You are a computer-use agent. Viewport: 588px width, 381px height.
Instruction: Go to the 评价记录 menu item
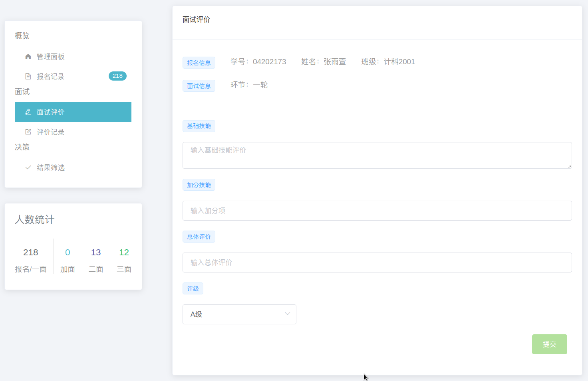[73, 132]
